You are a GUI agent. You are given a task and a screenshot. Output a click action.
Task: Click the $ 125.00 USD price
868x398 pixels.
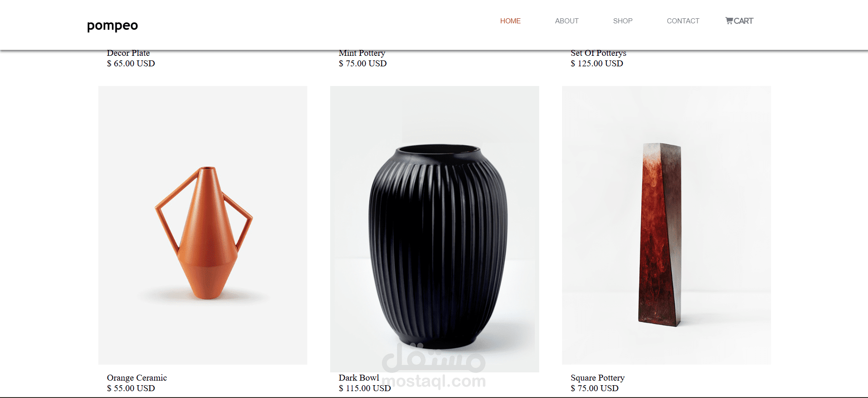tap(597, 64)
